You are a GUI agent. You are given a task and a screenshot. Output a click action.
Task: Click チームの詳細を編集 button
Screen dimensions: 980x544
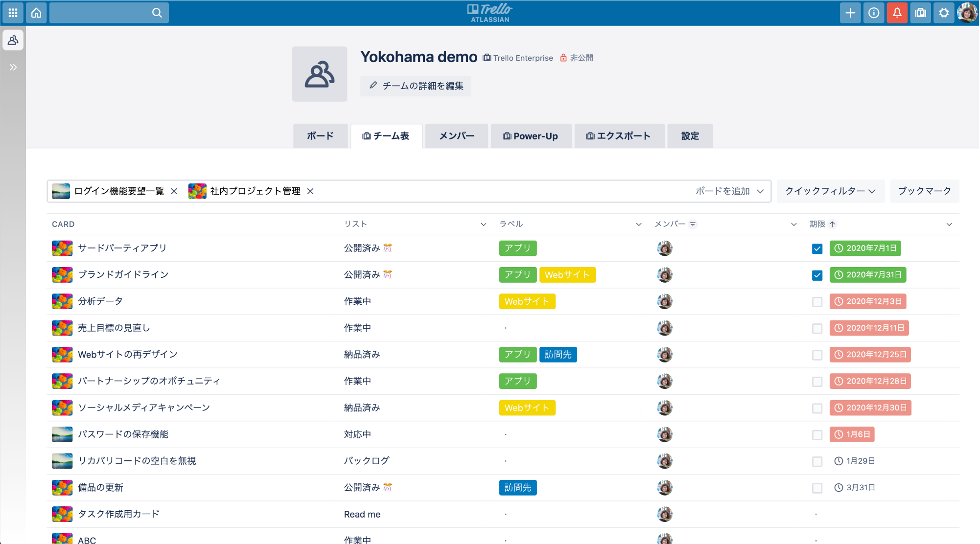pos(416,86)
